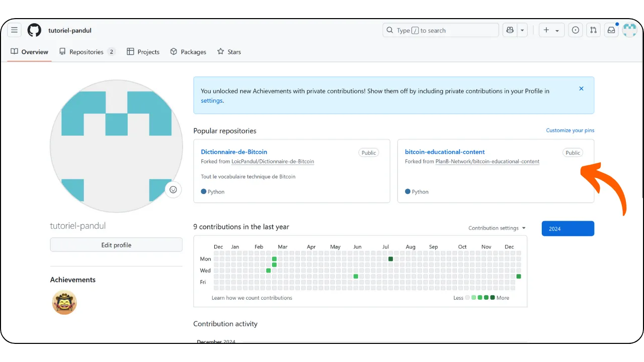Viewport: 644px width, 362px height.
Task: Visit PlanB-Network/bitcoin-educational-content source repository
Action: point(488,161)
